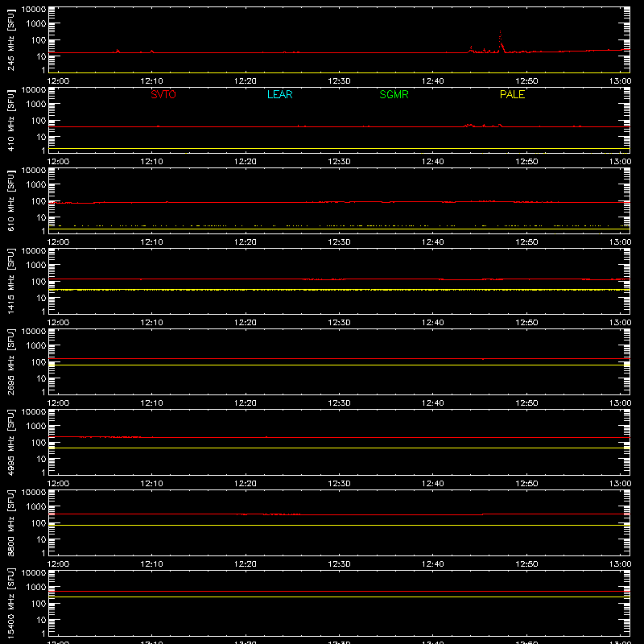Click 12:50 tick label under 2695 MHz panel
This screenshot has width=644, height=644.
pos(526,403)
